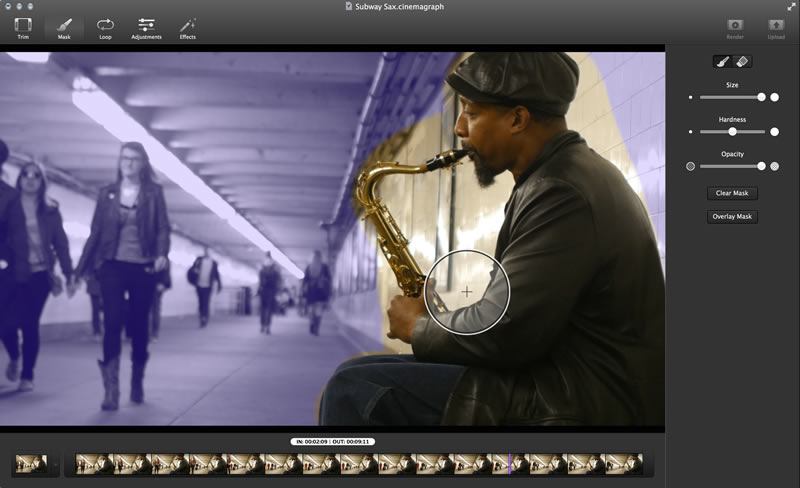Click the Upload icon

776,27
